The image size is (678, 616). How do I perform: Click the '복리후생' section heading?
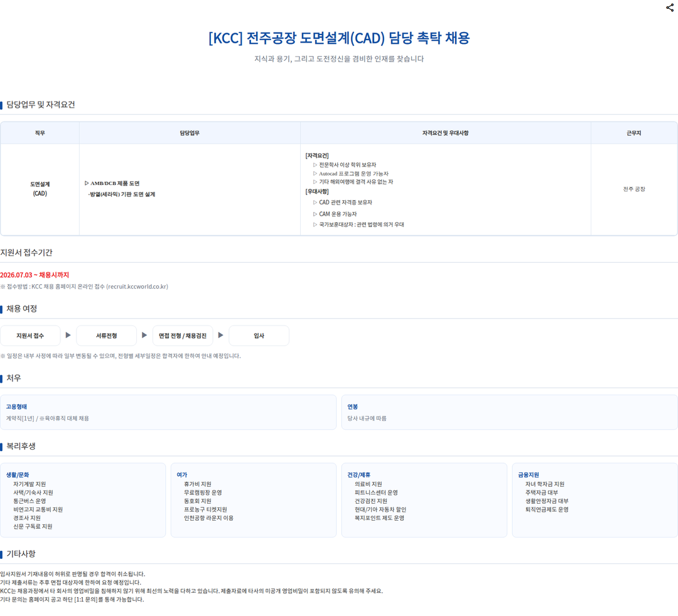21,446
